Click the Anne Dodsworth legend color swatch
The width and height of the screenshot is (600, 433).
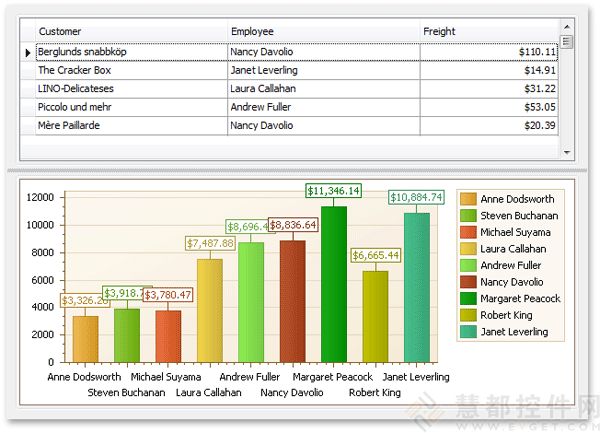coord(467,199)
